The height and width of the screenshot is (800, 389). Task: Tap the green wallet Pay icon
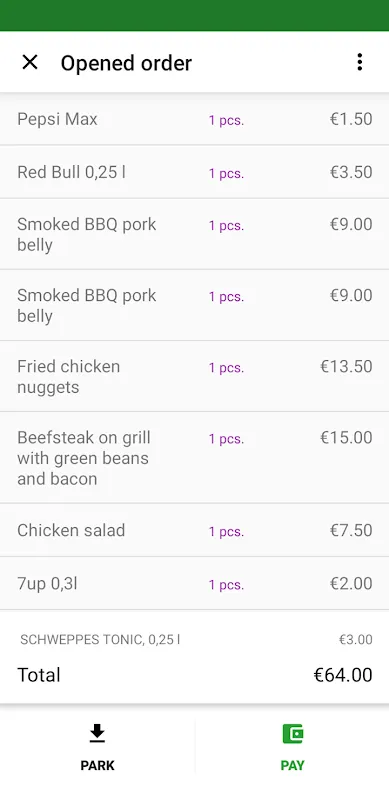click(x=293, y=734)
